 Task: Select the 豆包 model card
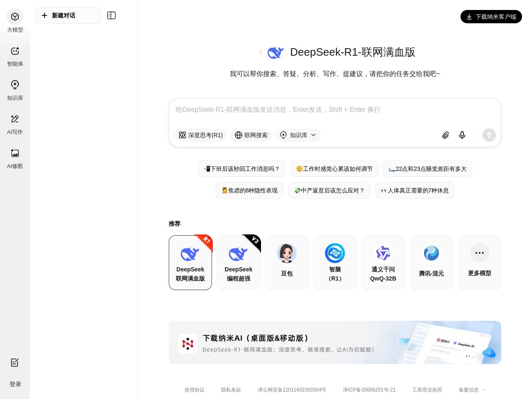coord(287,262)
